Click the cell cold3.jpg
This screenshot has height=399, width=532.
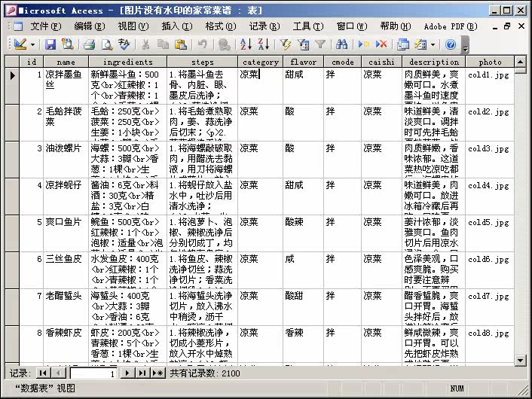point(490,160)
